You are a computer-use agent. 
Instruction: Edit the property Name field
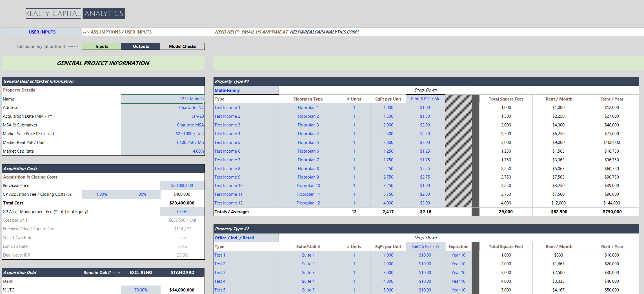(x=163, y=99)
